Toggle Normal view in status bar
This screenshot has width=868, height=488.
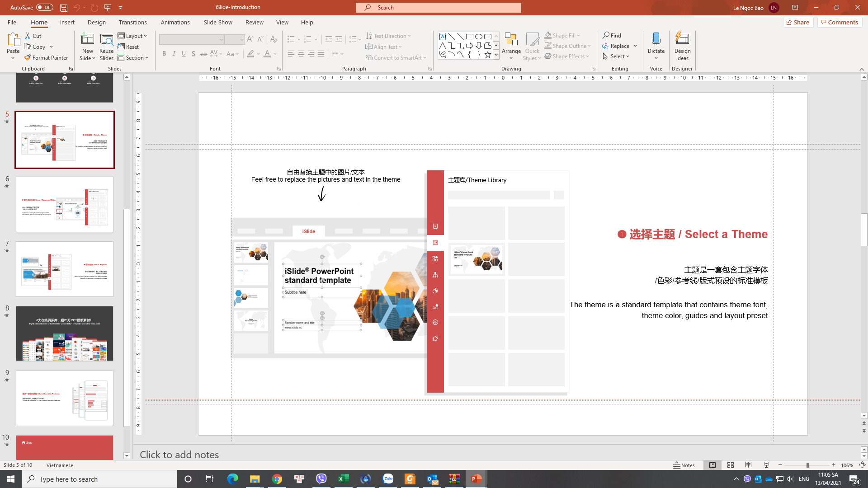pos(712,465)
